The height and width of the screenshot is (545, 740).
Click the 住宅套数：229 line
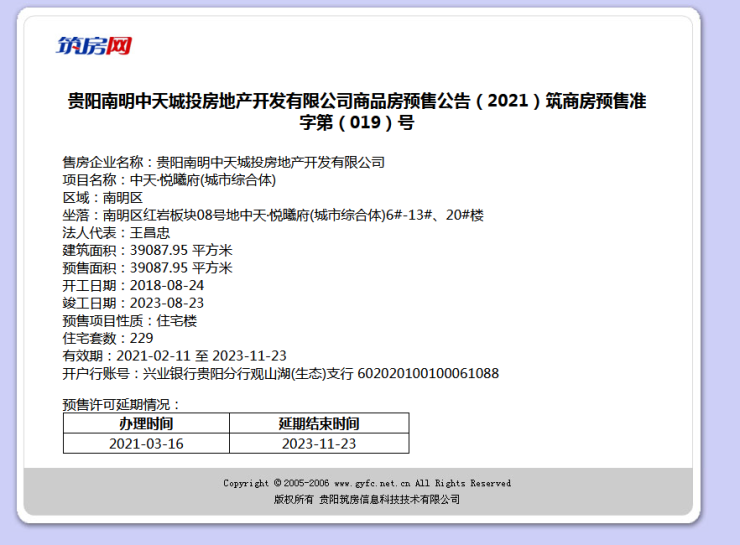pos(108,338)
